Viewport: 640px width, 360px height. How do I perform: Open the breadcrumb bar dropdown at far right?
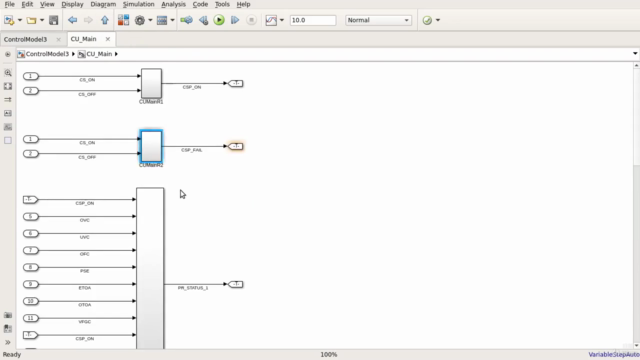point(635,53)
